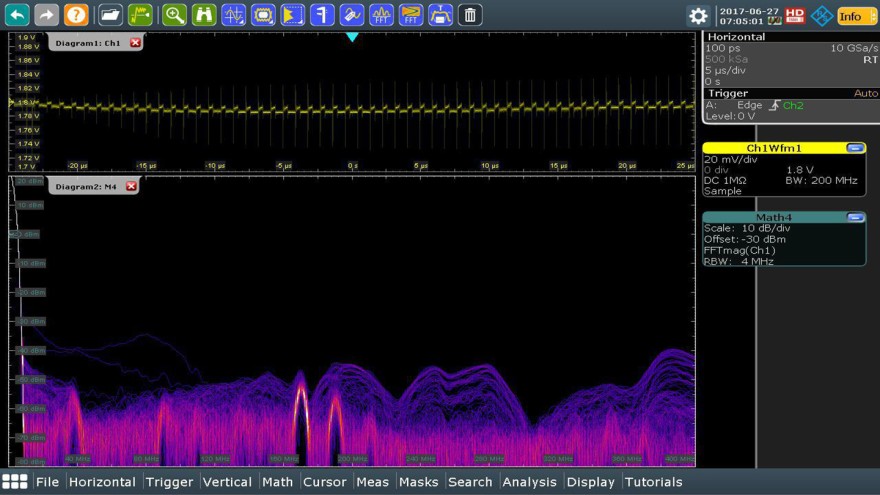880x495 pixels.
Task: Click the Rohde & Schwarz logo icon
Action: [x=822, y=16]
